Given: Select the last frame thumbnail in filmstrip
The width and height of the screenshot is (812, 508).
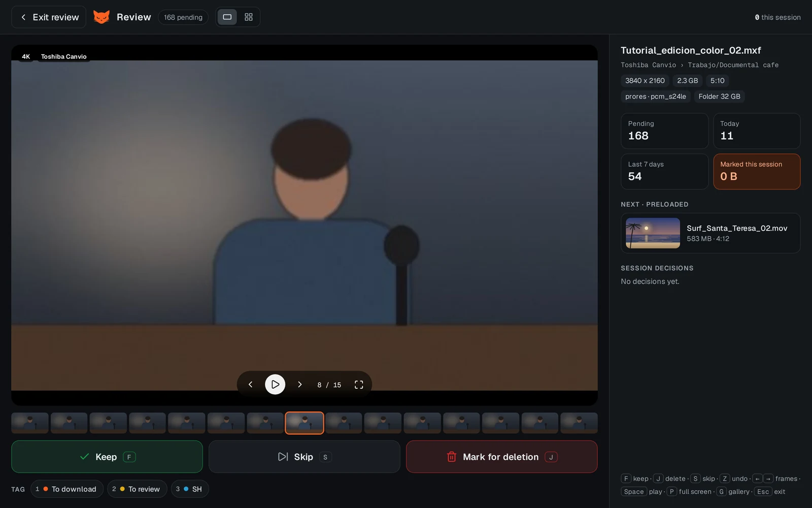Looking at the screenshot, I should [579, 423].
